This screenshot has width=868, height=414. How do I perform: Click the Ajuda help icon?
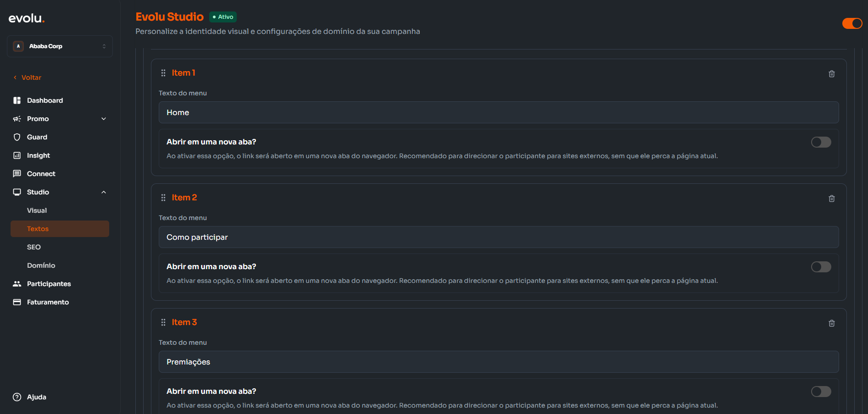pos(17,397)
